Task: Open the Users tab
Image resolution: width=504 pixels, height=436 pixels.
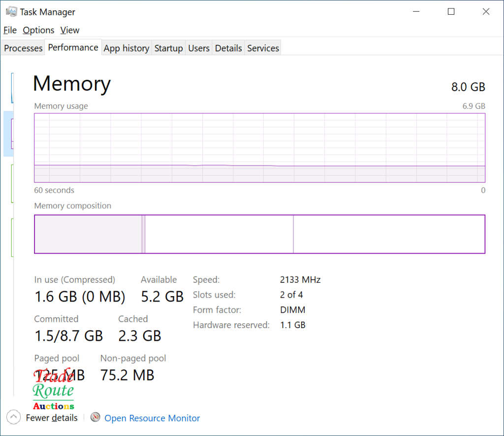Action: pyautogui.click(x=199, y=48)
